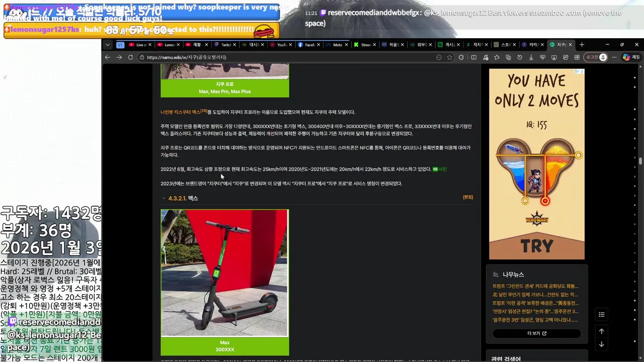Jump to page top arrow button
Image resolution: width=644 pixels, height=362 pixels.
601,331
